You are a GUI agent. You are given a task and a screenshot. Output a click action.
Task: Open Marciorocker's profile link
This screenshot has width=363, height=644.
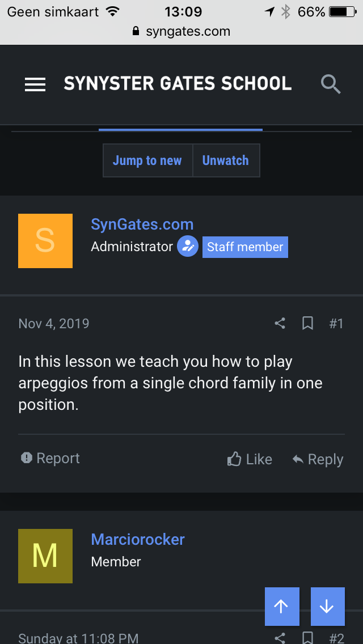click(138, 539)
